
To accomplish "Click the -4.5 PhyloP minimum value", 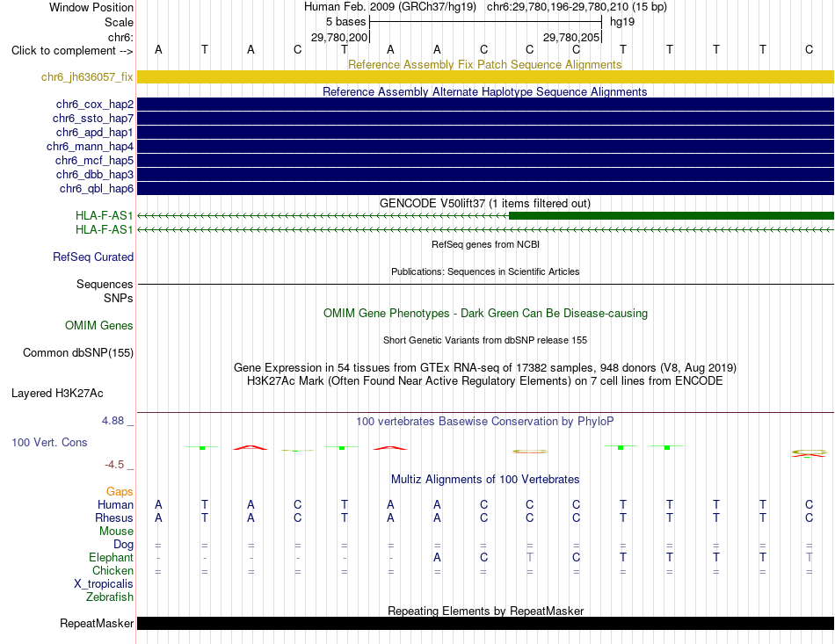I will point(114,465).
